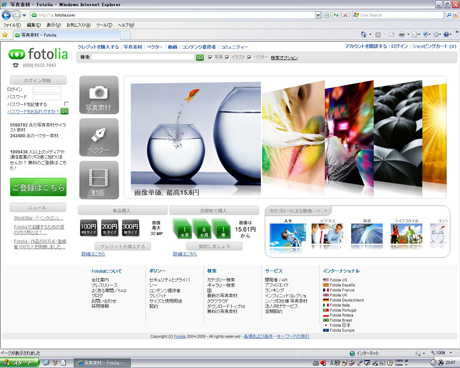Click the Feeds icon in the command bar

378,34
